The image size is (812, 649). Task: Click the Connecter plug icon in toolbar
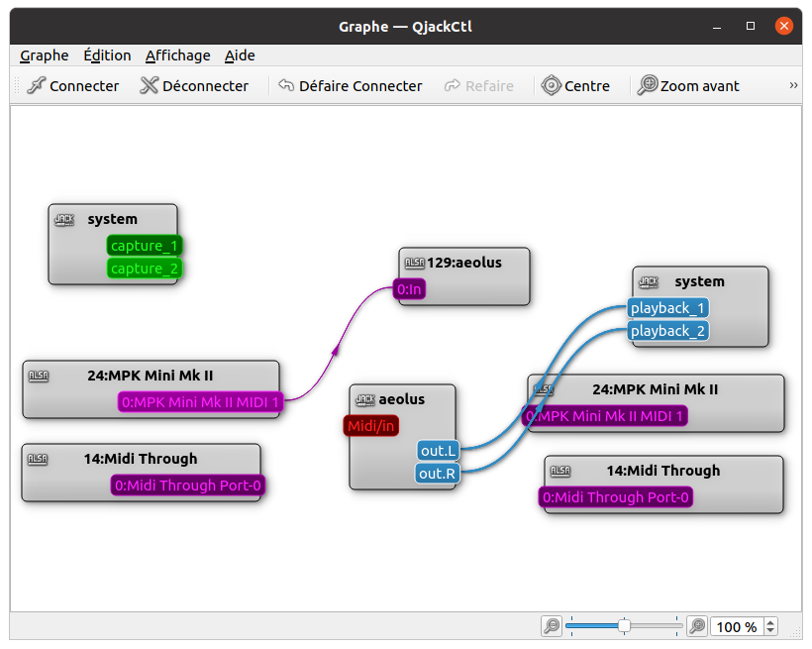click(36, 86)
